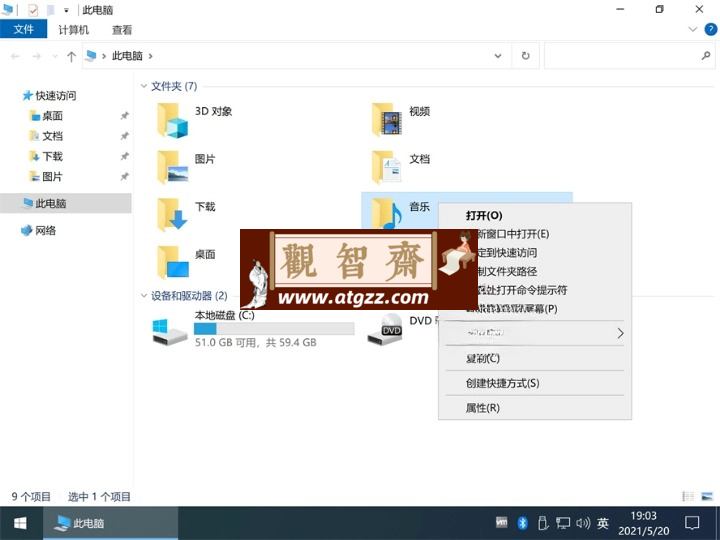Viewport: 720px width, 540px height.
Task: Click the 此电脑 taskbar button
Action: [x=110, y=523]
